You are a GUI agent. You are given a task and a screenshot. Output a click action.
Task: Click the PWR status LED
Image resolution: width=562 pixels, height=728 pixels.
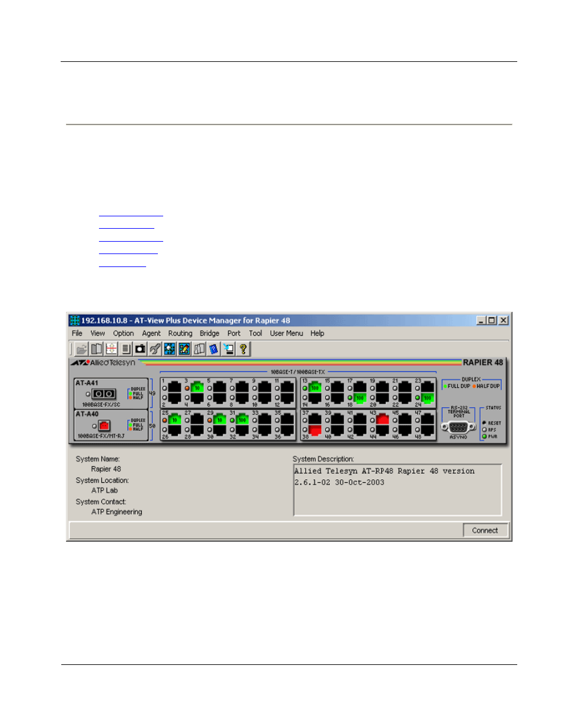[x=485, y=436]
